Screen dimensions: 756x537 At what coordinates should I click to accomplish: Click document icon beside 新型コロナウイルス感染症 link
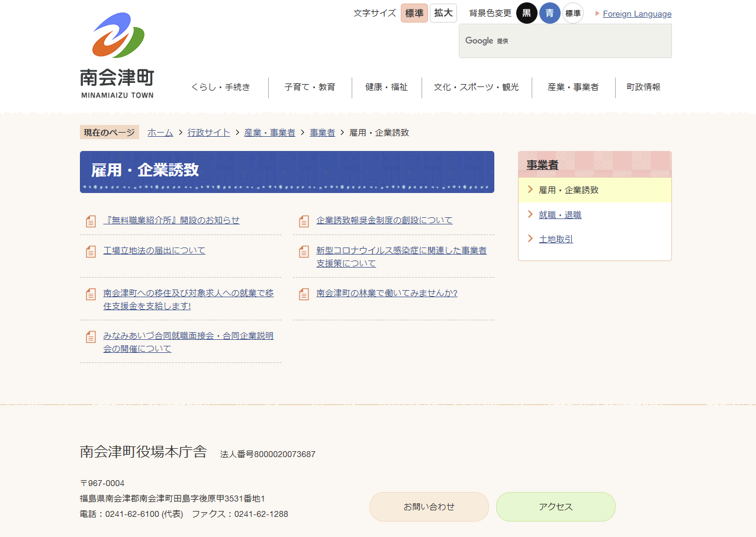[x=304, y=252]
